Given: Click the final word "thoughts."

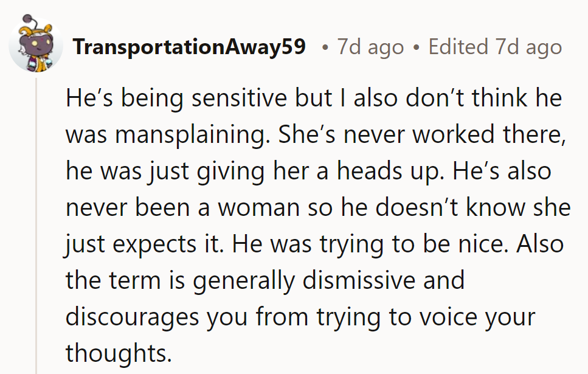Looking at the screenshot, I should [x=119, y=353].
